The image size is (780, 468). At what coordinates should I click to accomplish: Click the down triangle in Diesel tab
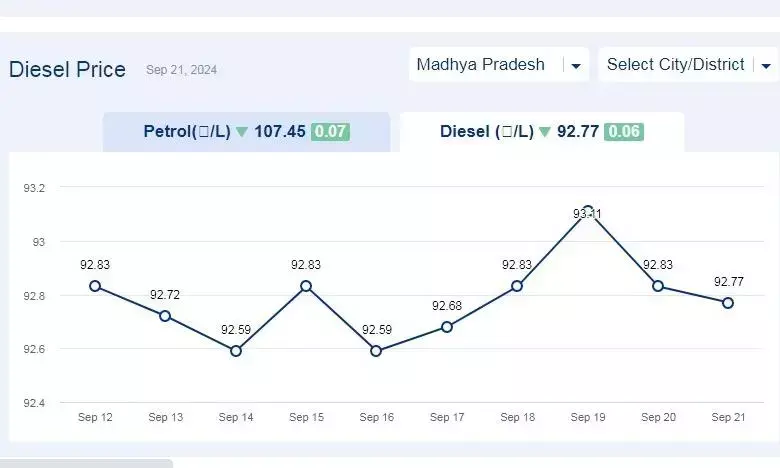545,132
